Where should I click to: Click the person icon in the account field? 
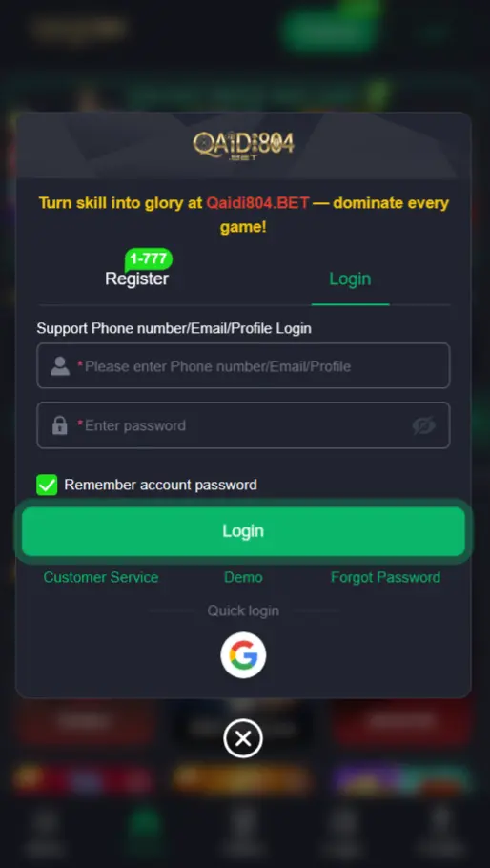click(60, 366)
